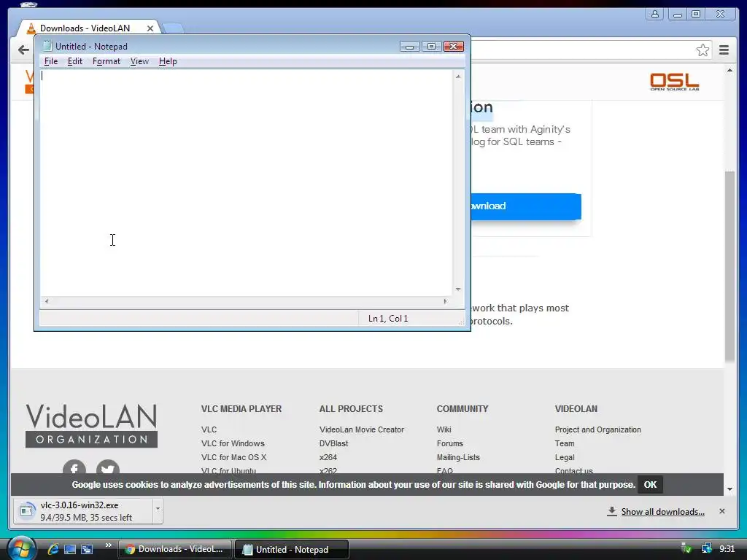The width and height of the screenshot is (747, 560).
Task: Click the page scrollbar up arrow
Action: [x=729, y=71]
